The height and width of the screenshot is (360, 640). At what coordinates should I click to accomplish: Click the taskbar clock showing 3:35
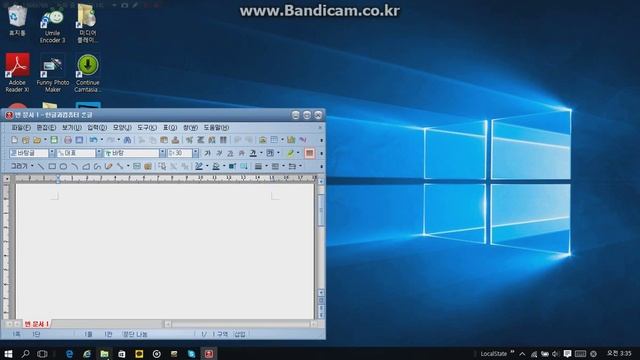619,353
